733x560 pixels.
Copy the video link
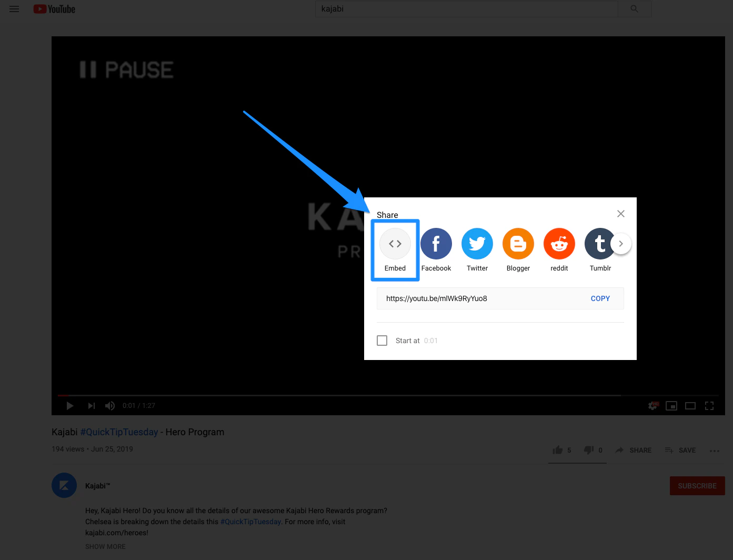coord(600,298)
